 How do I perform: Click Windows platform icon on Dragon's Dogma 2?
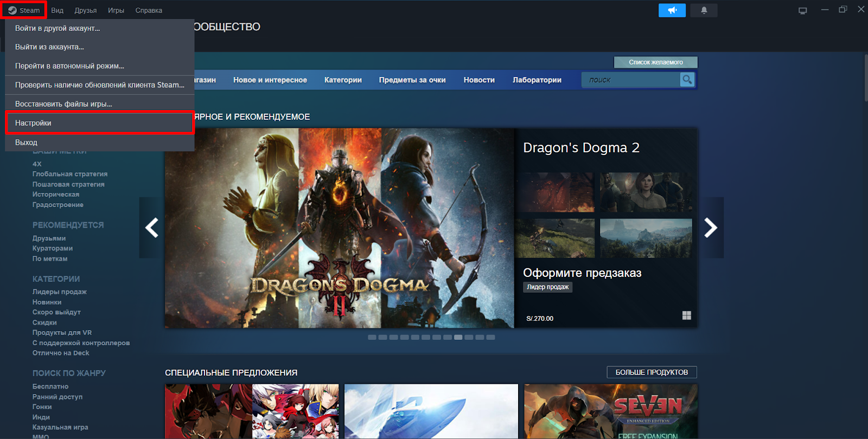686,315
